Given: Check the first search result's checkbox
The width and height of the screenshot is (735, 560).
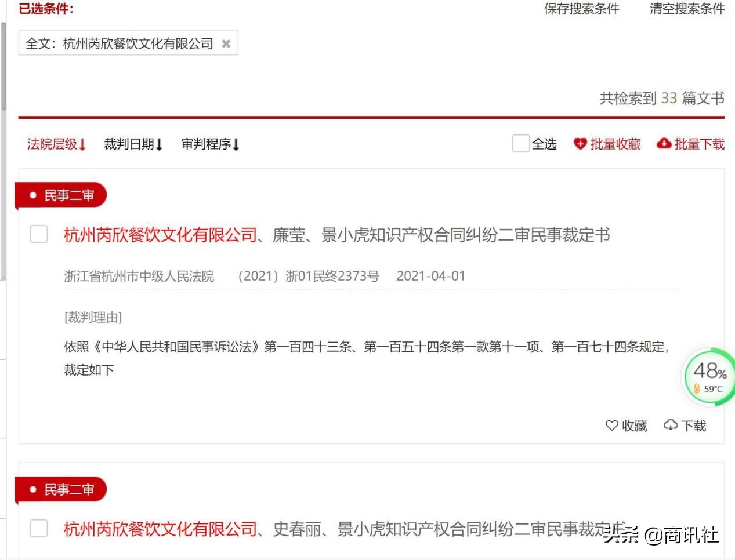Looking at the screenshot, I should pos(38,234).
